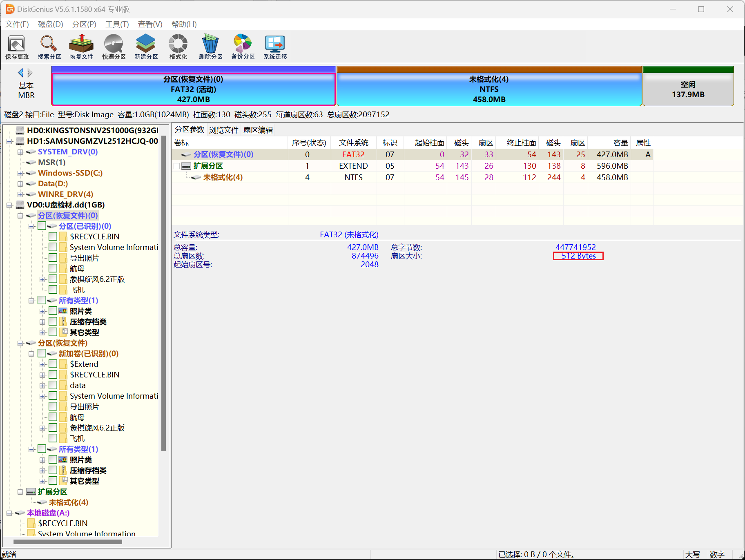The image size is (745, 560).
Task: Click the 文件系统 column header
Action: (354, 143)
